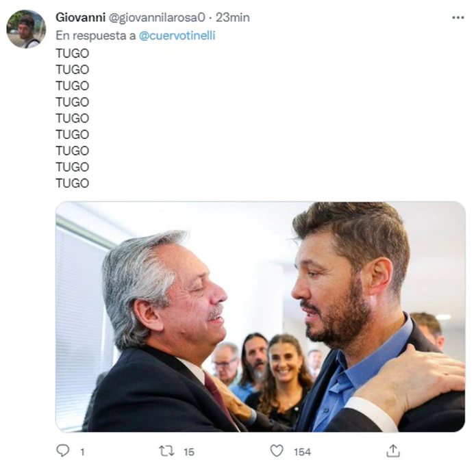Like the tweet with heart icon

(x=277, y=451)
